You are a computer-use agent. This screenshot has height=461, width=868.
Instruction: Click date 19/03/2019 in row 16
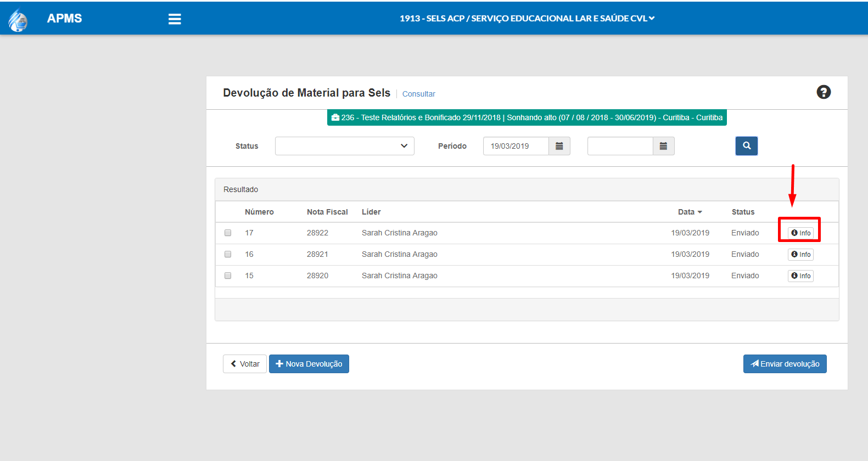click(x=690, y=254)
